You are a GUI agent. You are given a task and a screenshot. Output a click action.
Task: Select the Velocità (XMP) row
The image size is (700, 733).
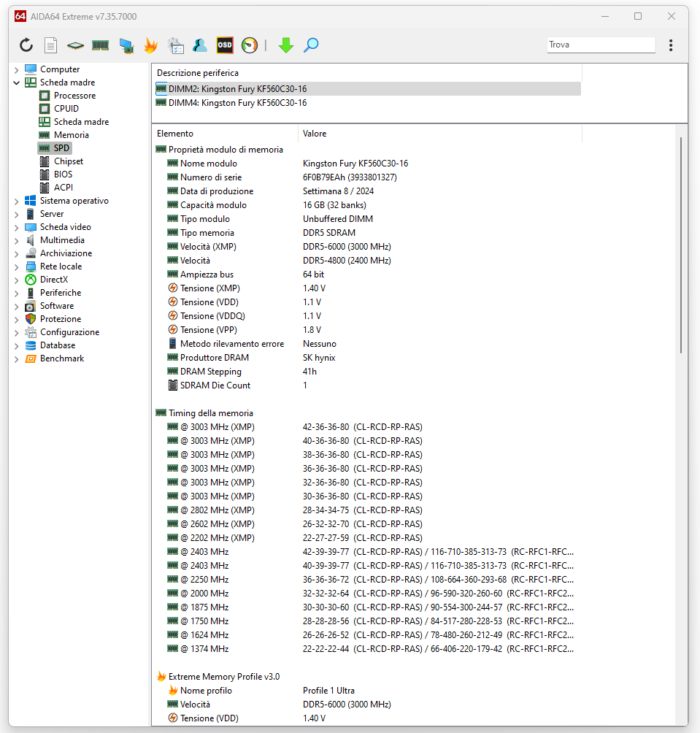(x=368, y=246)
